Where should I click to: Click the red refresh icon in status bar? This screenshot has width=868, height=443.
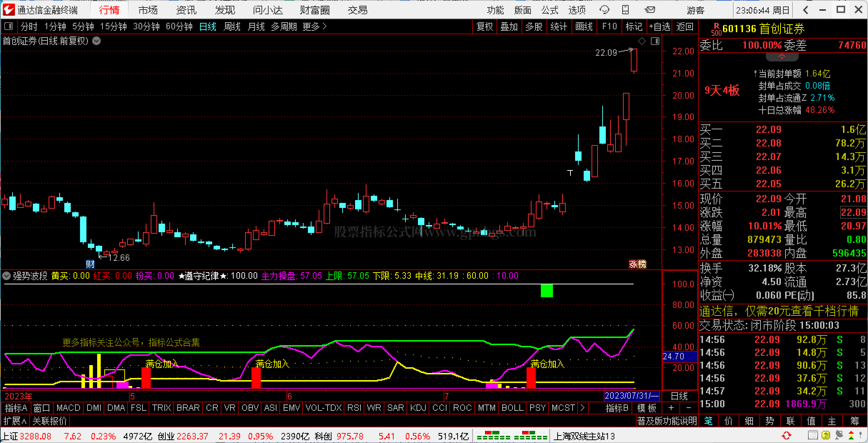pos(787,435)
